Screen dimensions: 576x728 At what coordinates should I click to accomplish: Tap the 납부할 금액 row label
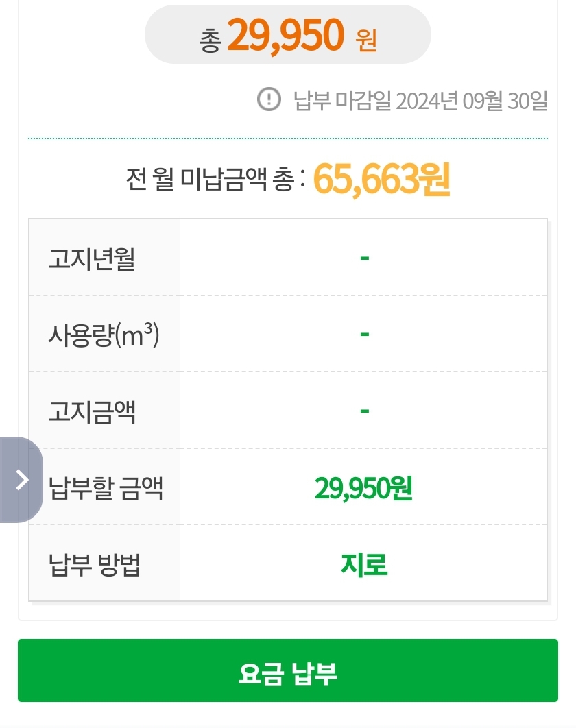pyautogui.click(x=106, y=488)
